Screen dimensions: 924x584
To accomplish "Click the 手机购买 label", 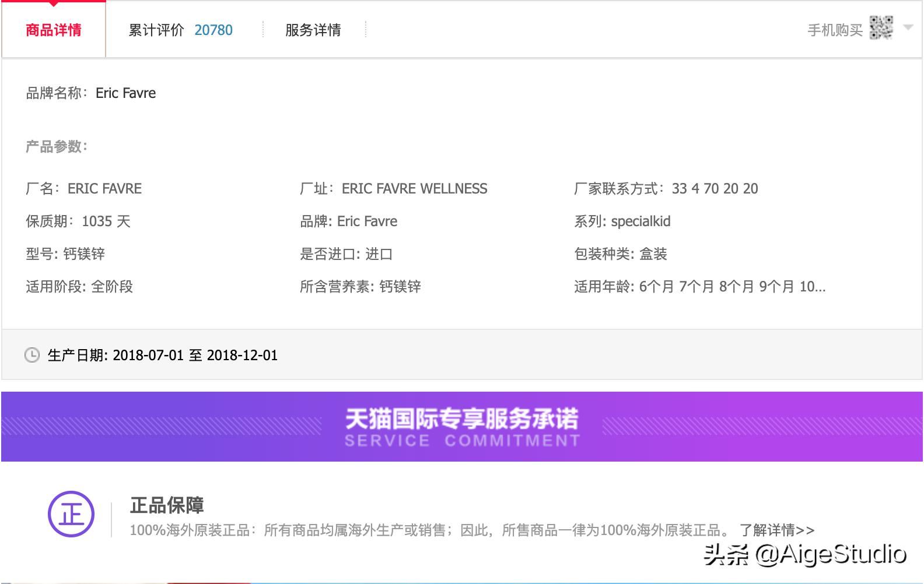I will [835, 30].
